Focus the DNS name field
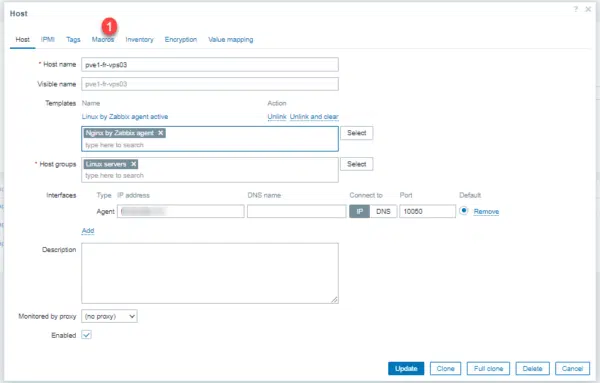 297,211
